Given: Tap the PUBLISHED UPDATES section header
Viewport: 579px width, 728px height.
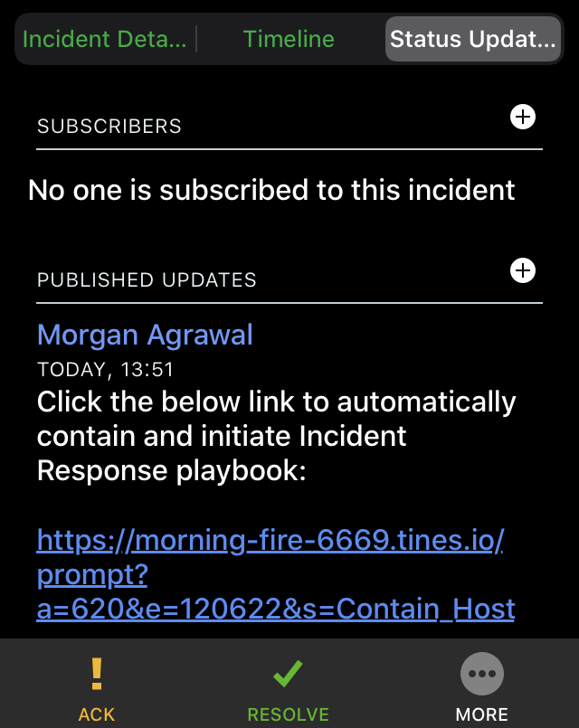Looking at the screenshot, I should [x=147, y=280].
